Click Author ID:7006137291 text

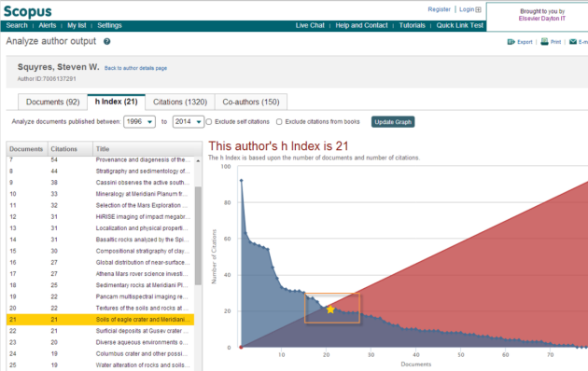point(47,79)
